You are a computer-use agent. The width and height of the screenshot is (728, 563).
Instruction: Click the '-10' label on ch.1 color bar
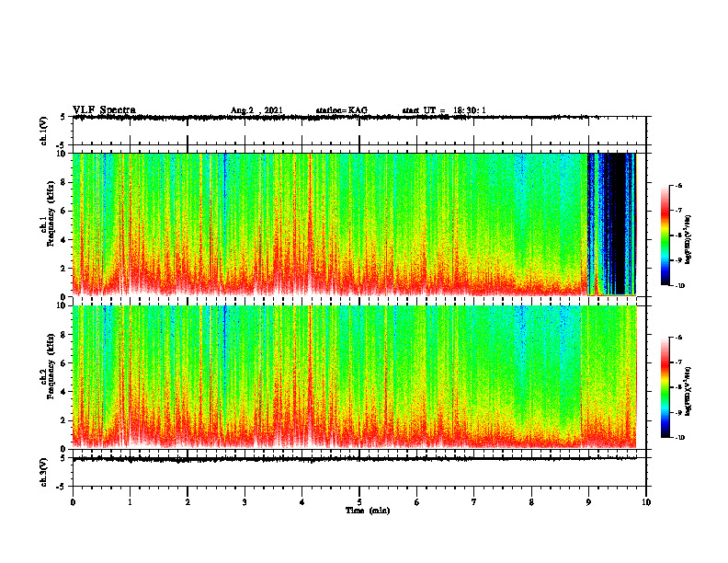pyautogui.click(x=679, y=285)
